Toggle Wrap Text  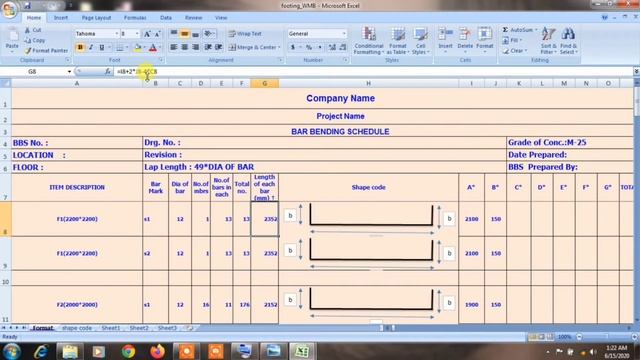pyautogui.click(x=245, y=33)
